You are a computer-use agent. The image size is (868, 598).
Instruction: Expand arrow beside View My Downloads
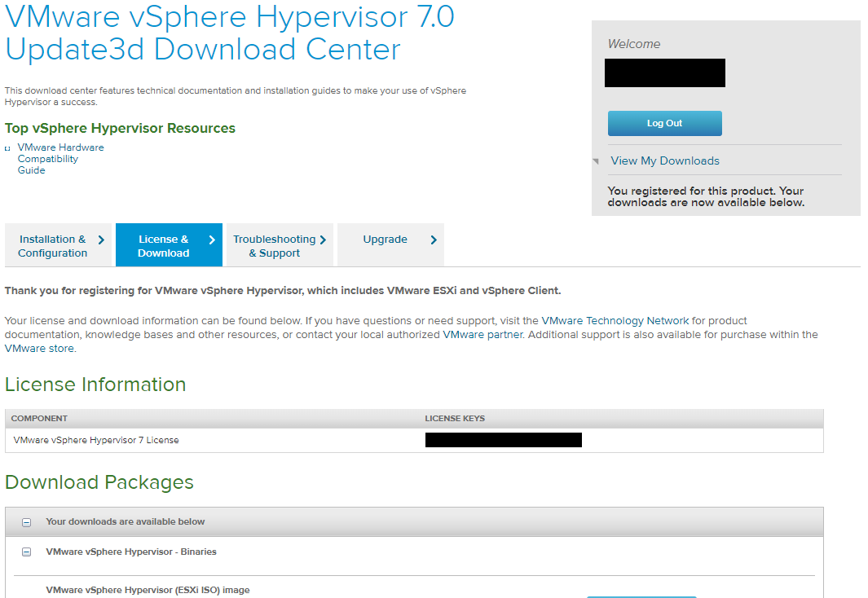(596, 161)
